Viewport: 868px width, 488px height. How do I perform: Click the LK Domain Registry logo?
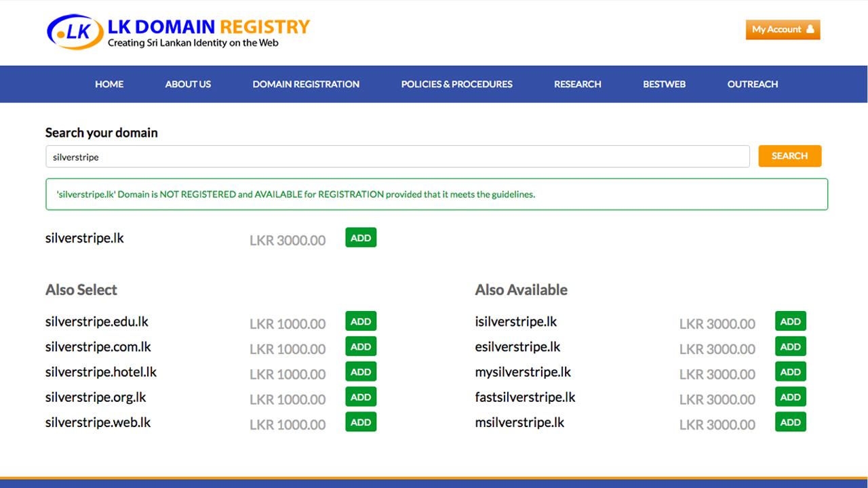pyautogui.click(x=178, y=33)
